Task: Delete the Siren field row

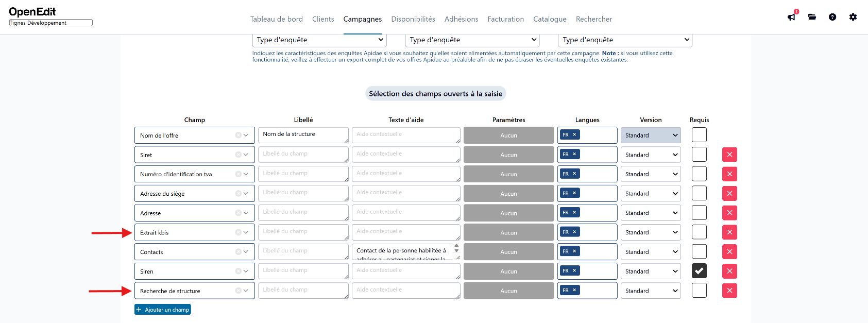Action: [x=729, y=271]
